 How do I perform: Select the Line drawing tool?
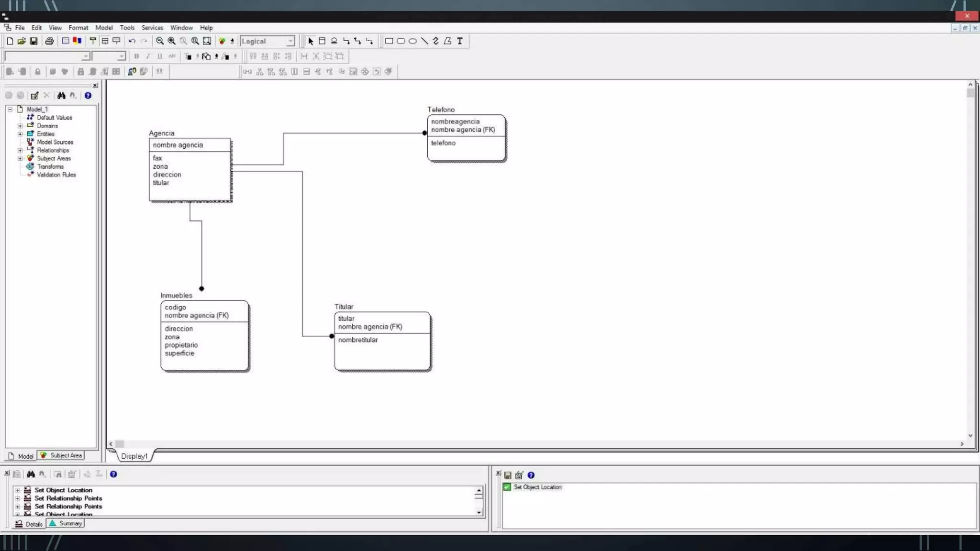[424, 41]
